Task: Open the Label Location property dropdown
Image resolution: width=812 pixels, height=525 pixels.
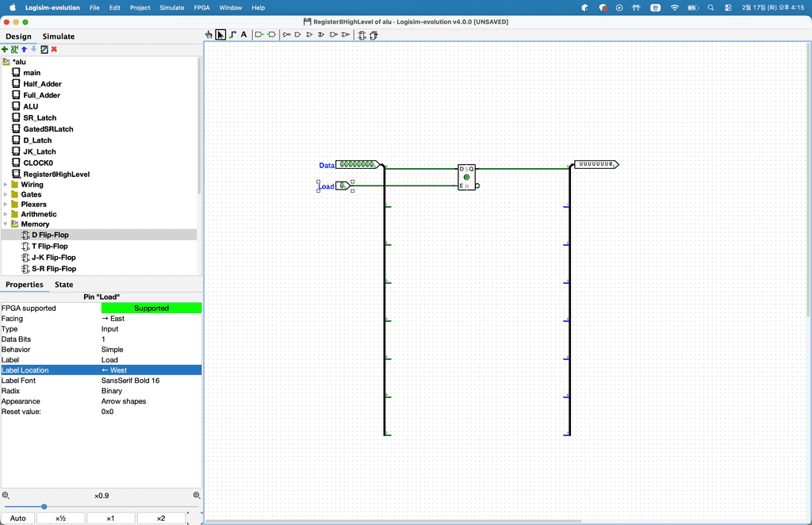Action: pos(151,370)
